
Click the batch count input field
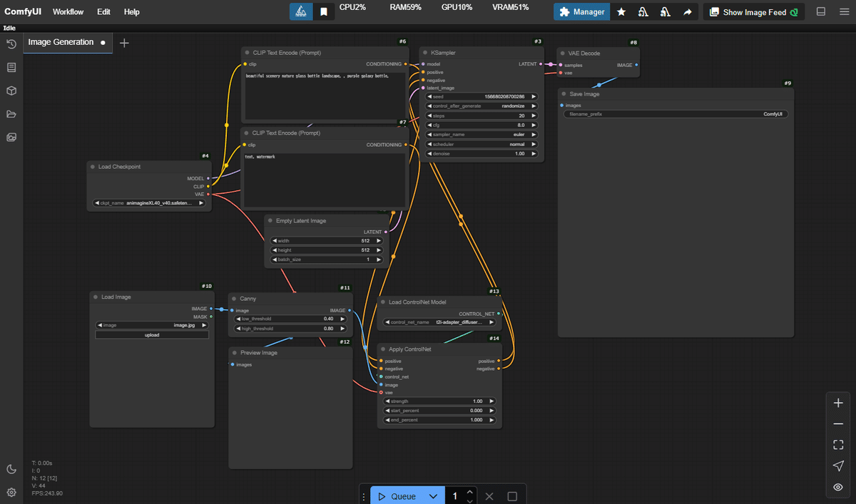point(454,495)
